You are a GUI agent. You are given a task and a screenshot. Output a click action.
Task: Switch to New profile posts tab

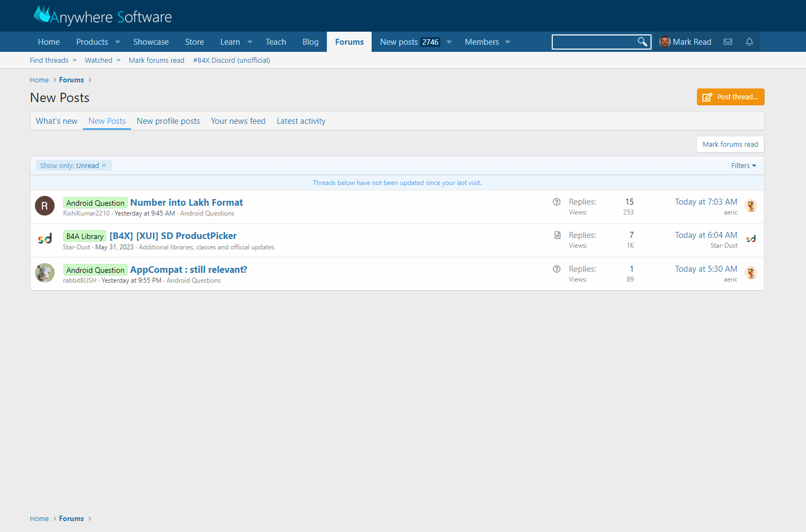[x=168, y=121]
